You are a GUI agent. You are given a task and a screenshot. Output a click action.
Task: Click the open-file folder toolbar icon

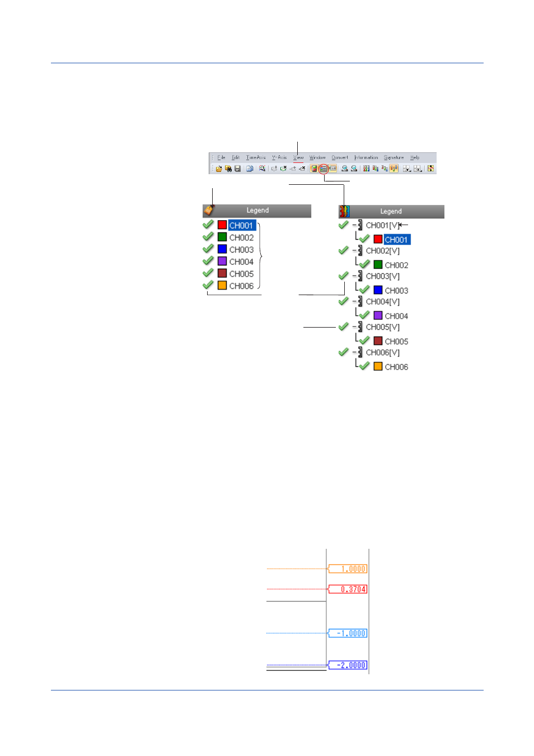tap(219, 169)
